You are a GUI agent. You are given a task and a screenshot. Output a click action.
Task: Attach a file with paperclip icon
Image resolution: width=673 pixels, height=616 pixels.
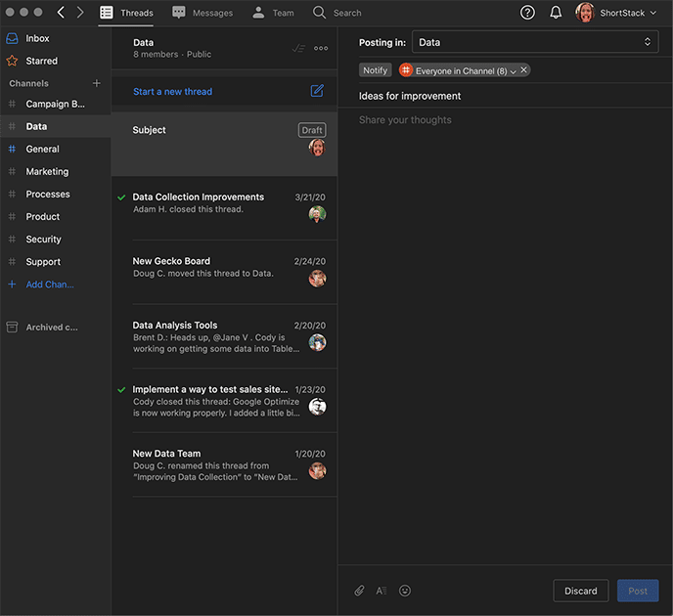tap(359, 591)
